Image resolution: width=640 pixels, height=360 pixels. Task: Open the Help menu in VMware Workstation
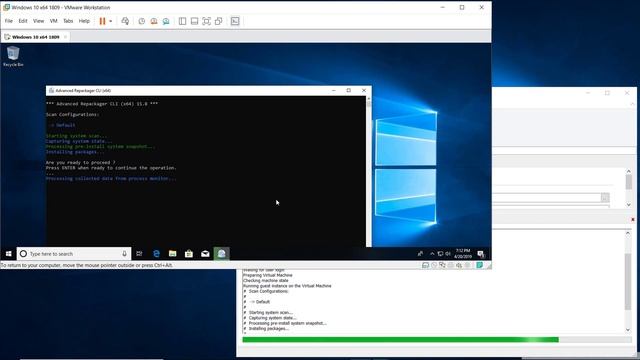point(84,21)
